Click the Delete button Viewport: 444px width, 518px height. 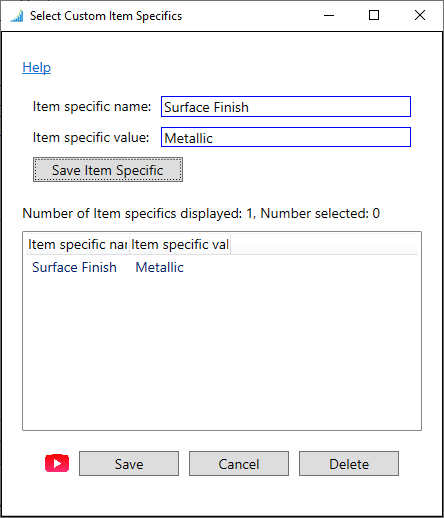(x=349, y=464)
